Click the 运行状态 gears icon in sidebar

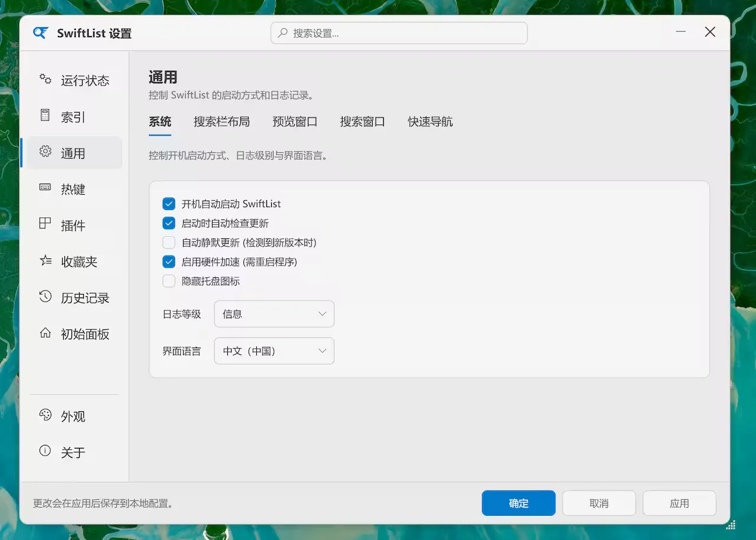45,79
